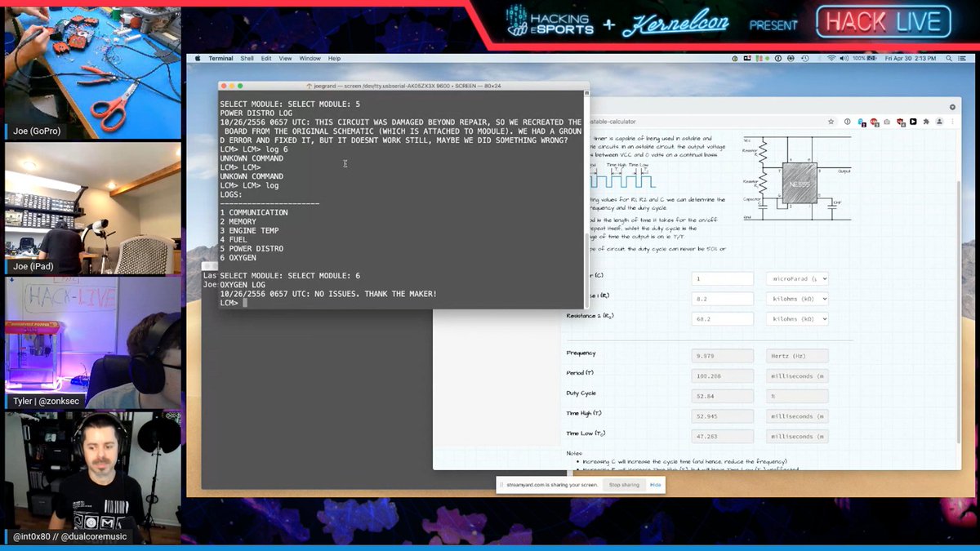This screenshot has height=551, width=980.
Task: Click the Time Low result 47.263
Action: [x=722, y=437]
